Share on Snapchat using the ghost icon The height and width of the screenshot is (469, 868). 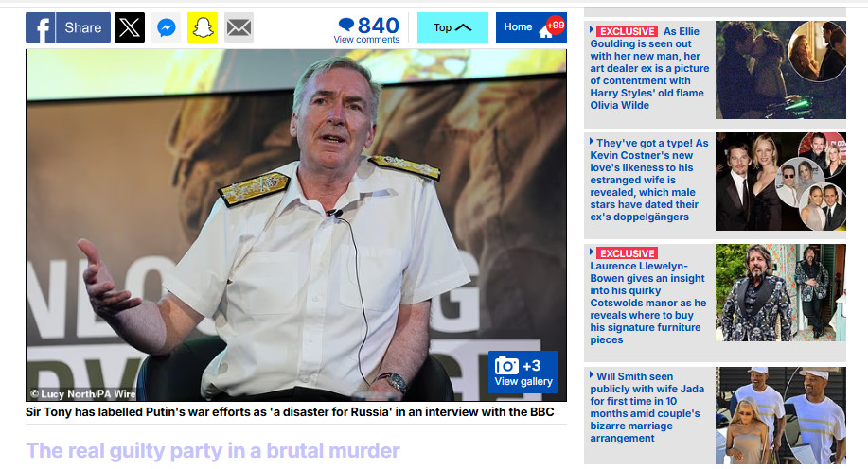(203, 27)
